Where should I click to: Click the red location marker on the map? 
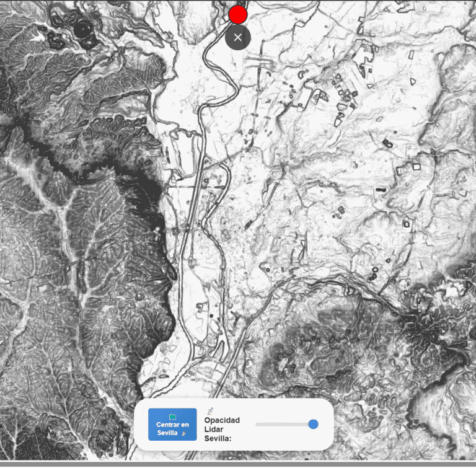click(x=238, y=14)
